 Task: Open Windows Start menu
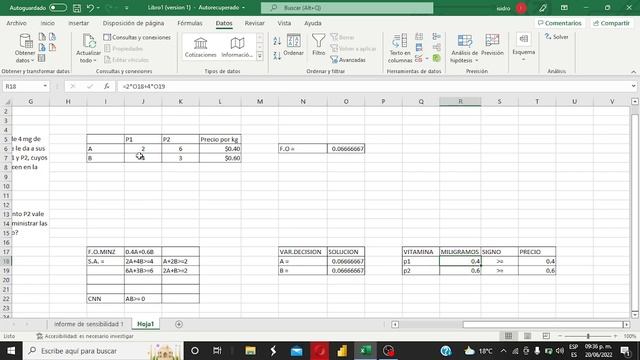11,351
